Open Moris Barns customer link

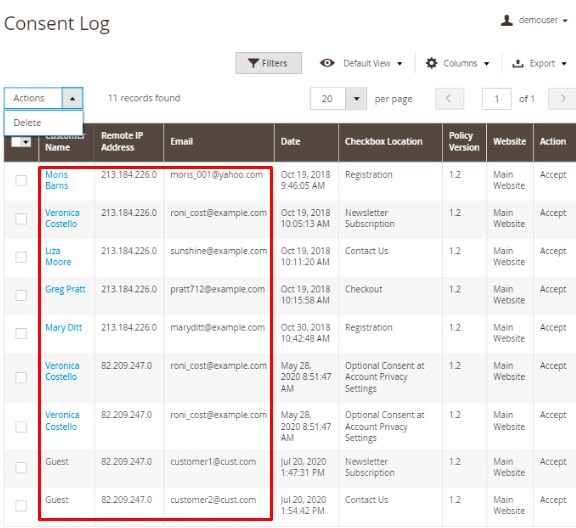click(57, 180)
